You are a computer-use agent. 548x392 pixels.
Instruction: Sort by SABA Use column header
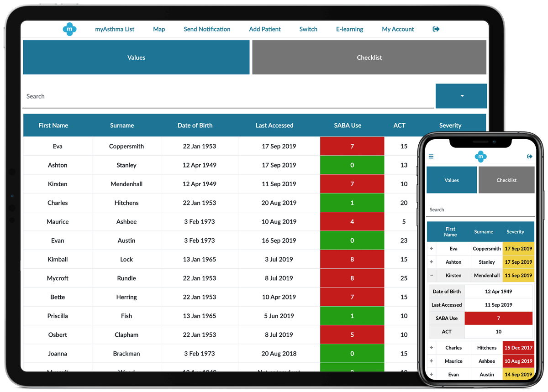click(348, 125)
